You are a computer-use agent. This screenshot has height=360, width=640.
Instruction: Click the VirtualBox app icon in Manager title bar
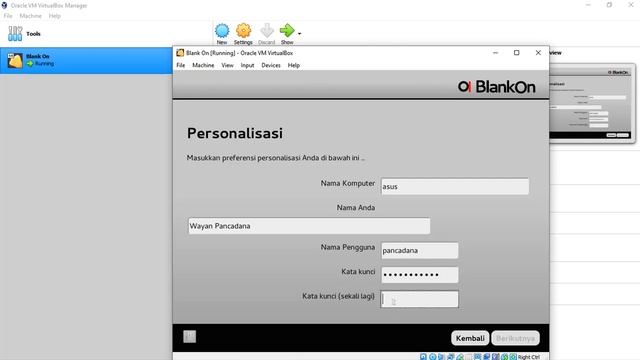coord(4,5)
